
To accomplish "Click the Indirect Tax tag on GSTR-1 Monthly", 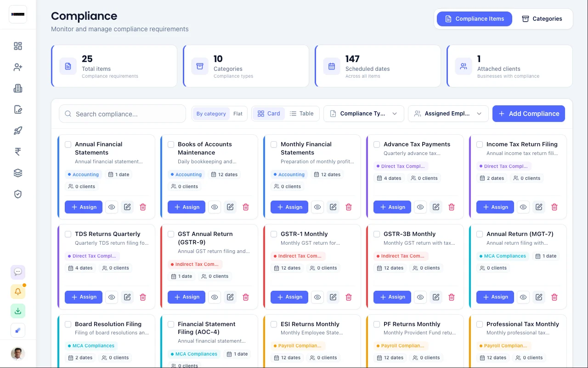I will tap(297, 256).
